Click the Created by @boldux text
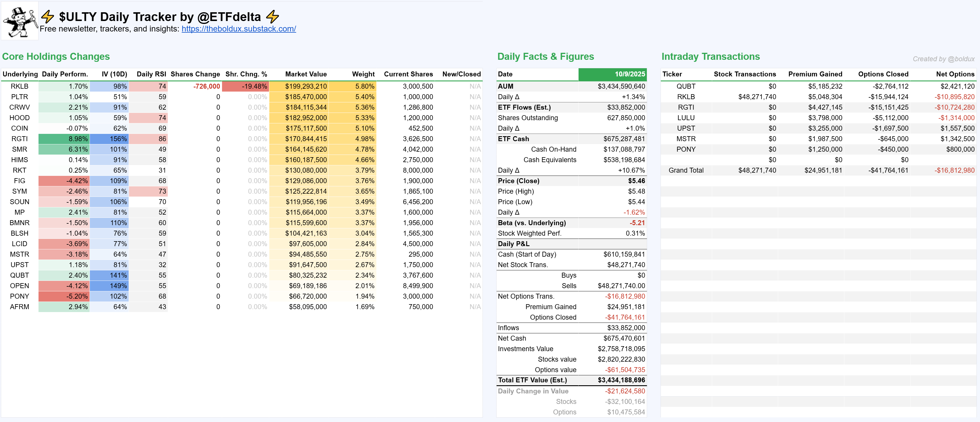The image size is (980, 422). [x=943, y=59]
